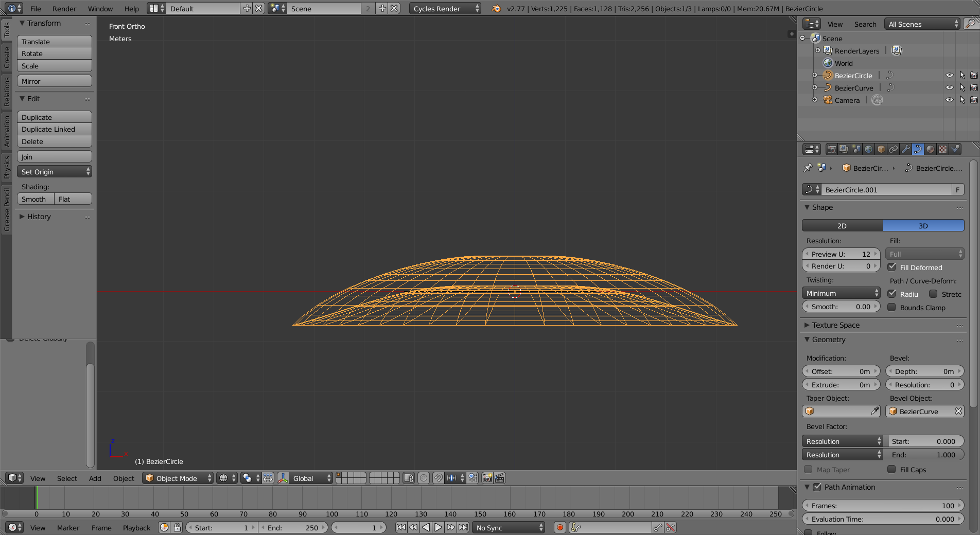The height and width of the screenshot is (535, 980).
Task: Click the timeline record auto-keyframe button
Action: point(560,527)
